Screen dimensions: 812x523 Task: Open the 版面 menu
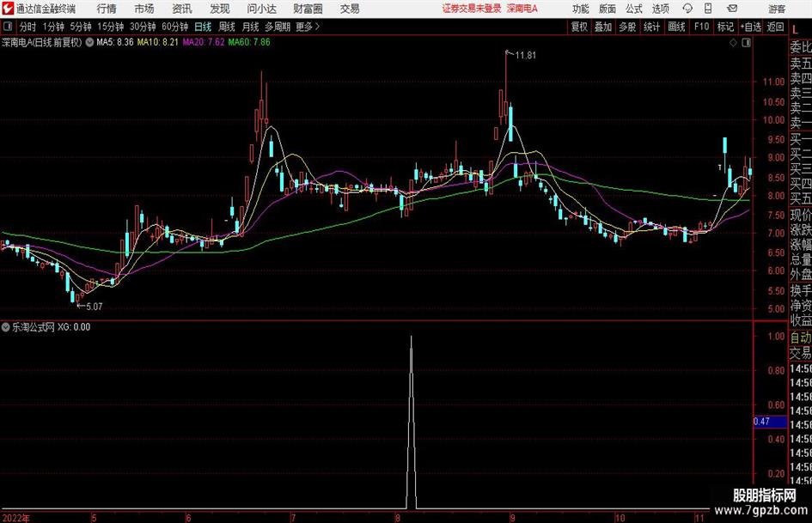point(607,9)
